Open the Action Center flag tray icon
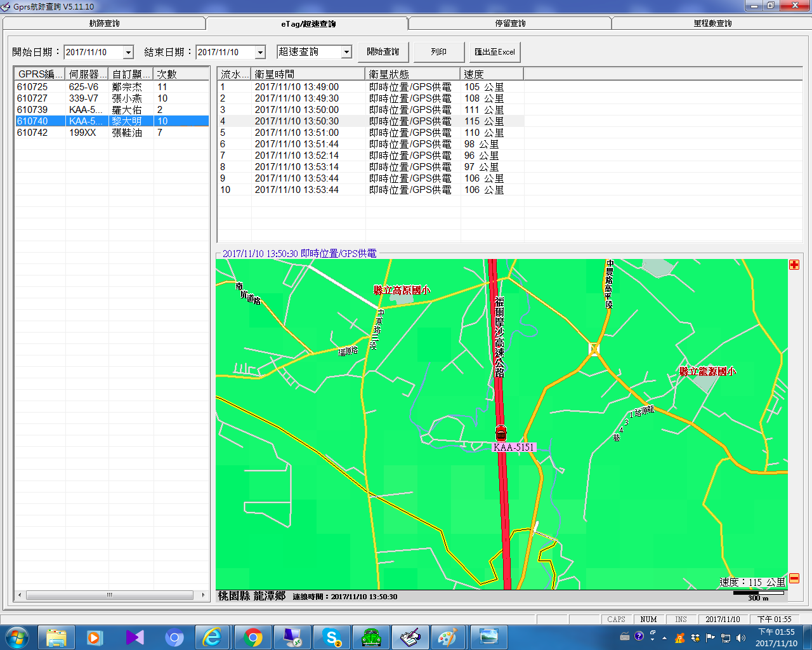The width and height of the screenshot is (812, 650). pos(710,637)
